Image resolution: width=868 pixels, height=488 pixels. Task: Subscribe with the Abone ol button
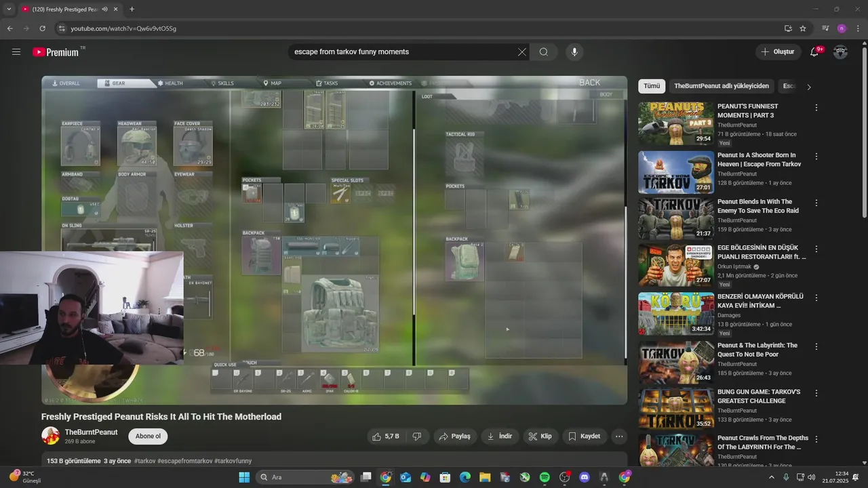[x=148, y=436]
